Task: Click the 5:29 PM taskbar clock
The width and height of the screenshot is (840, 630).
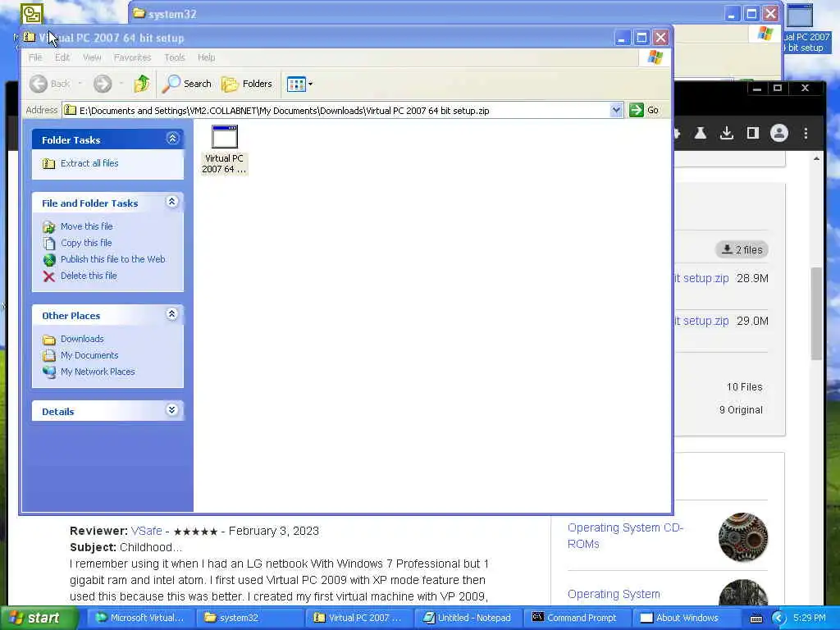Action: [x=809, y=618]
